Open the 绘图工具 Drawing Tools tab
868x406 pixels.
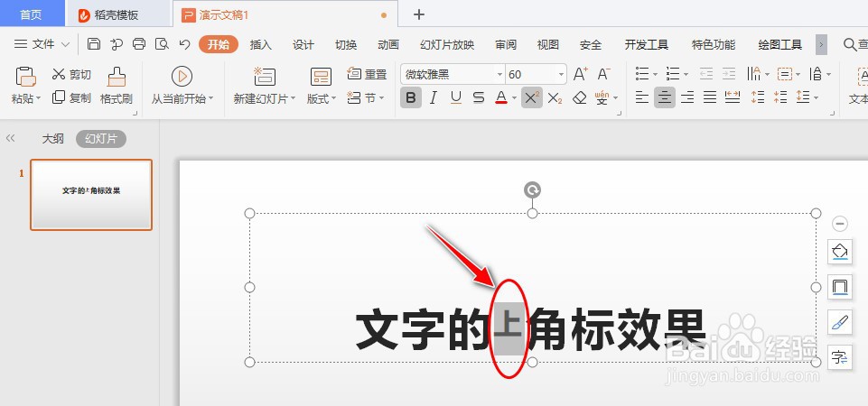[x=780, y=45]
